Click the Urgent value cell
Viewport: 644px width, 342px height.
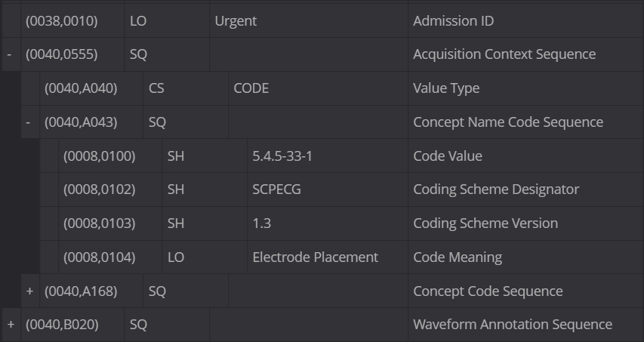[309, 21]
